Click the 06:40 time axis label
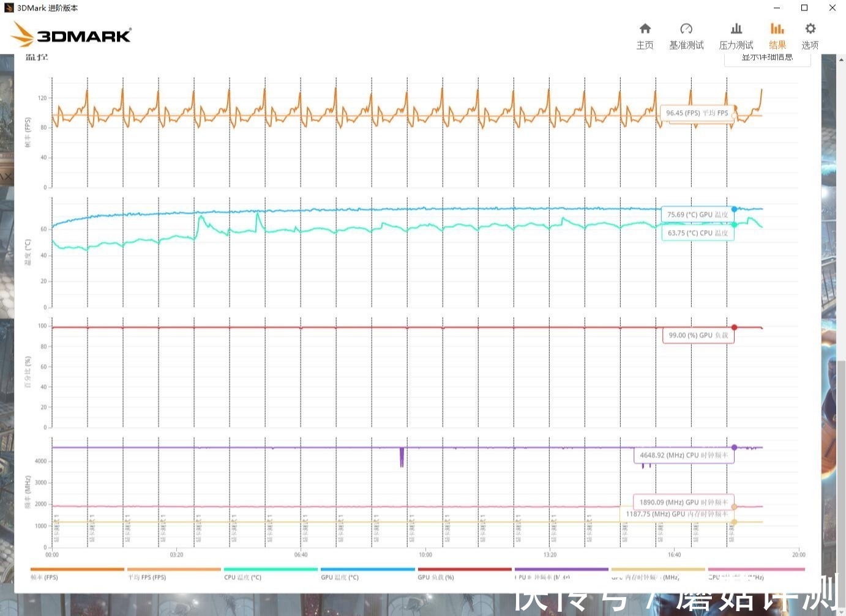 pyautogui.click(x=301, y=555)
